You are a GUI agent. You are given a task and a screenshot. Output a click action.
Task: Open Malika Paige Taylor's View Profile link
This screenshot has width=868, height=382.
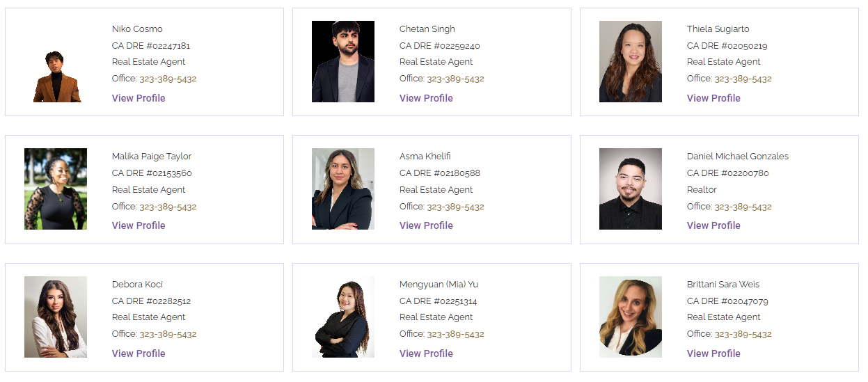click(139, 225)
